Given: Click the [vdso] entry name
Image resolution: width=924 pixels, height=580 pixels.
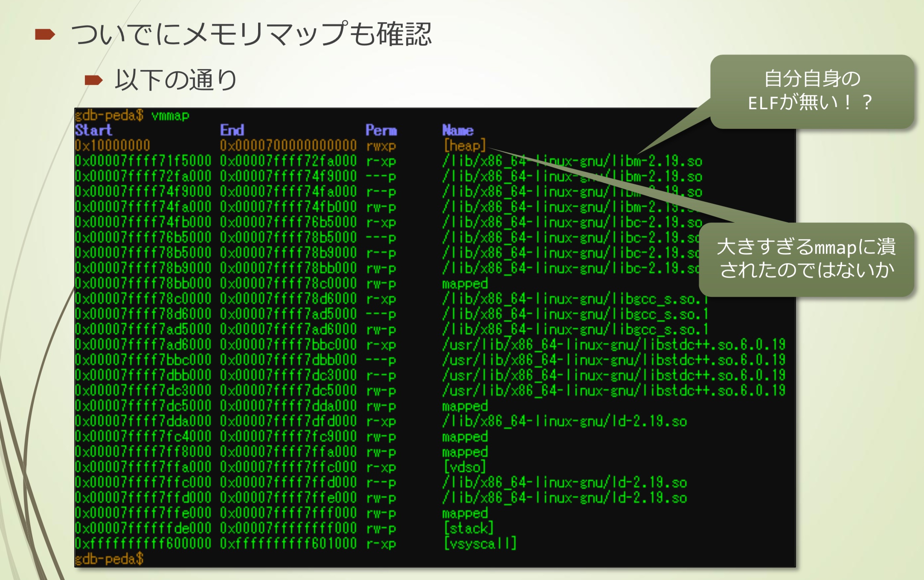Looking at the screenshot, I should point(464,467).
